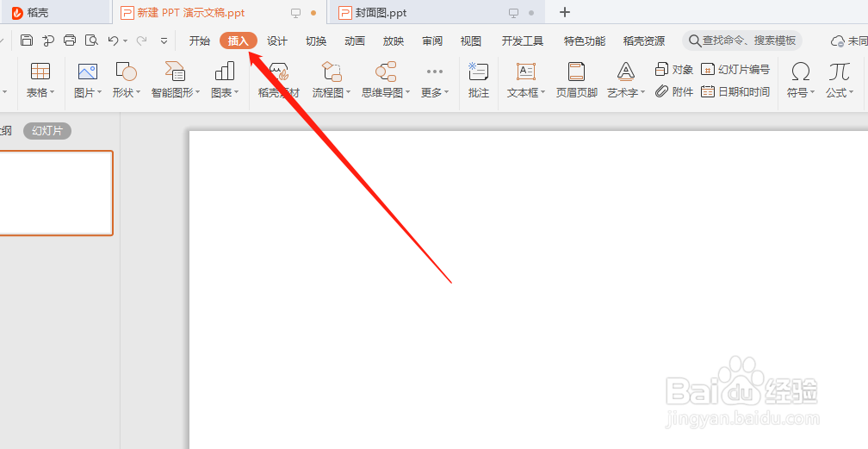
Task: Insert 日期和时间 date and time
Action: 735,91
